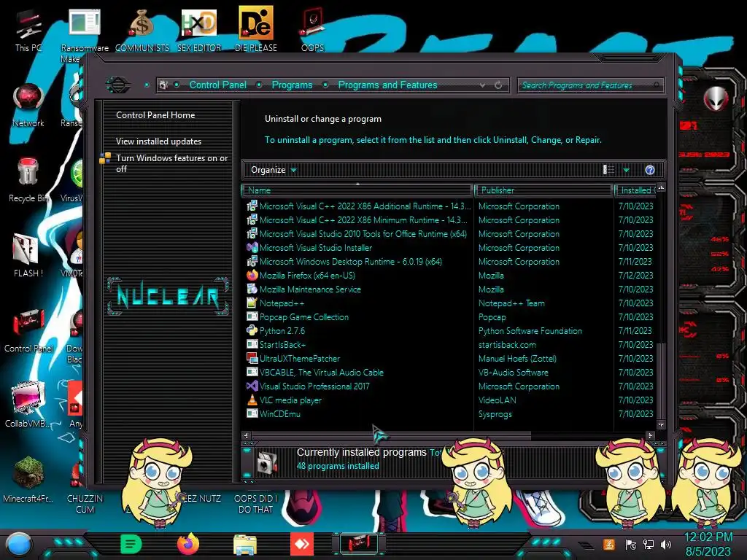Click the Search Programs and Features box
Viewport: 747px width, 560px height.
(590, 85)
